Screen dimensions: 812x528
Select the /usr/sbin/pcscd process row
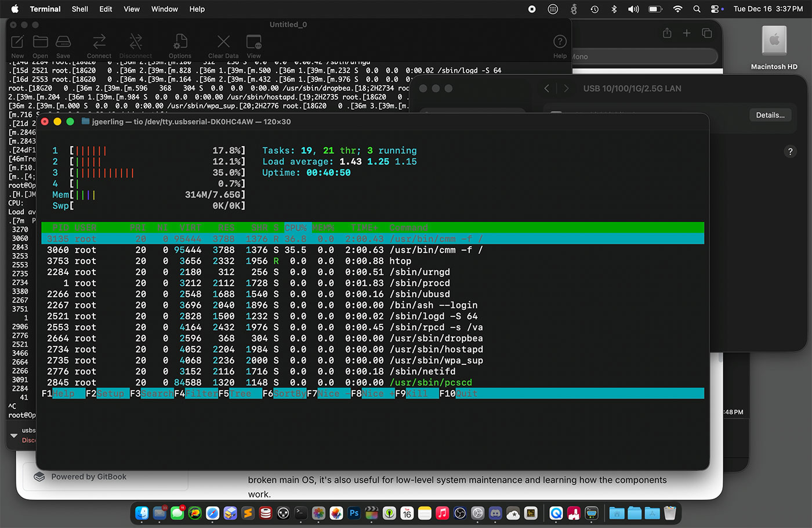(373, 382)
